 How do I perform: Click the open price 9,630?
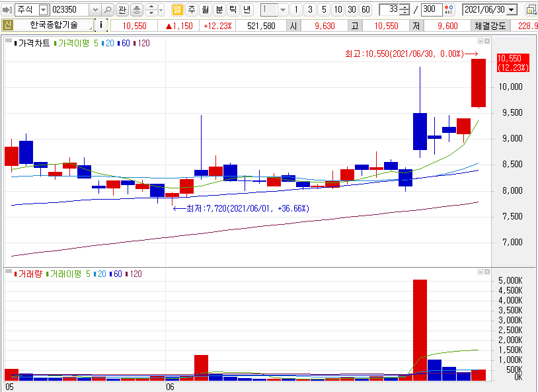(325, 26)
